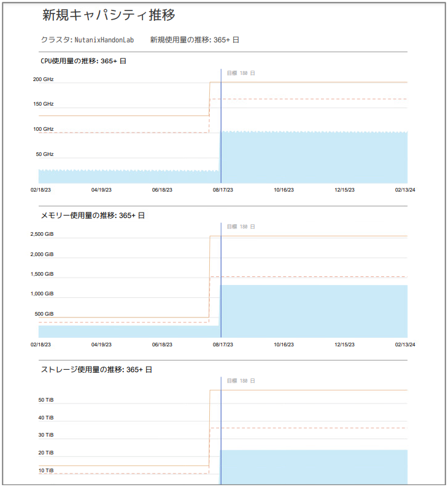Click the blue target marker in storage chart
This screenshot has height=487, width=448.
[x=221, y=431]
